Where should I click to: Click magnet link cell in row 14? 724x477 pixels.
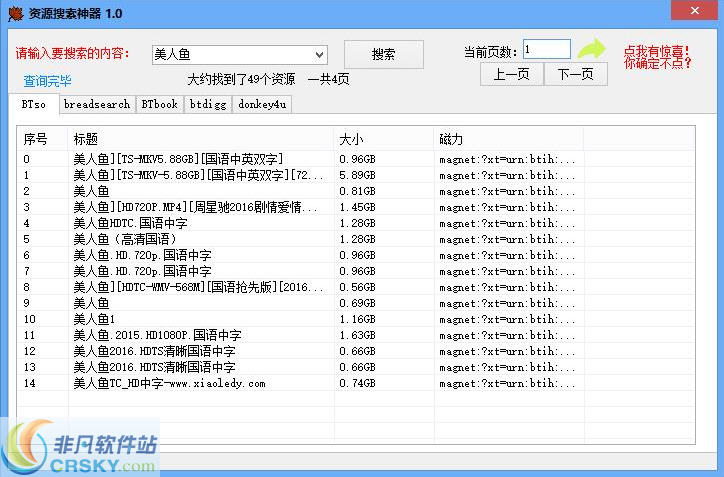pyautogui.click(x=507, y=383)
